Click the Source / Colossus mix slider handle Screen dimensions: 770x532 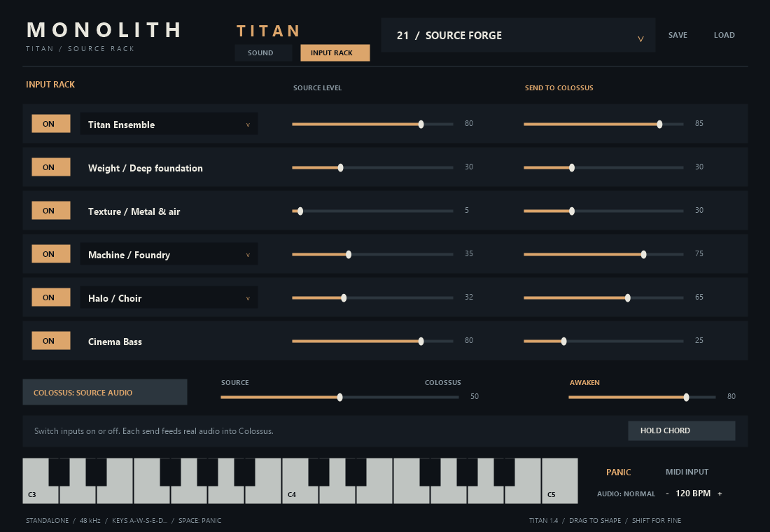tap(339, 398)
